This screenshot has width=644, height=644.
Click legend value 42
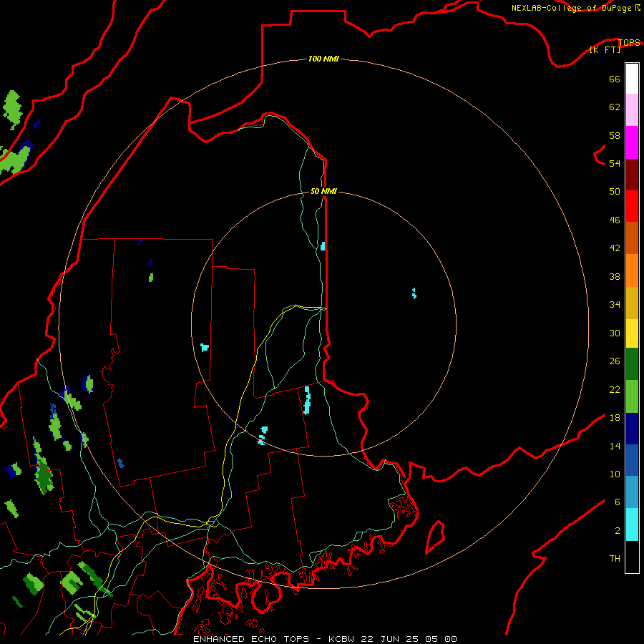coord(615,248)
